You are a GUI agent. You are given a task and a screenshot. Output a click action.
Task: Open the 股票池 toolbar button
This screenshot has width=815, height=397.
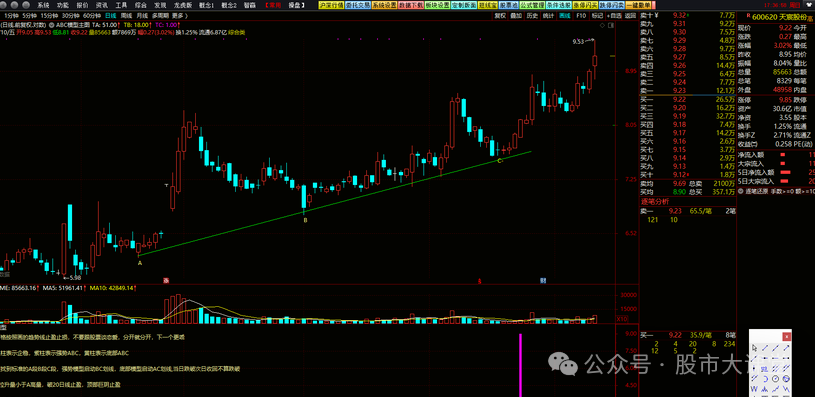click(508, 5)
